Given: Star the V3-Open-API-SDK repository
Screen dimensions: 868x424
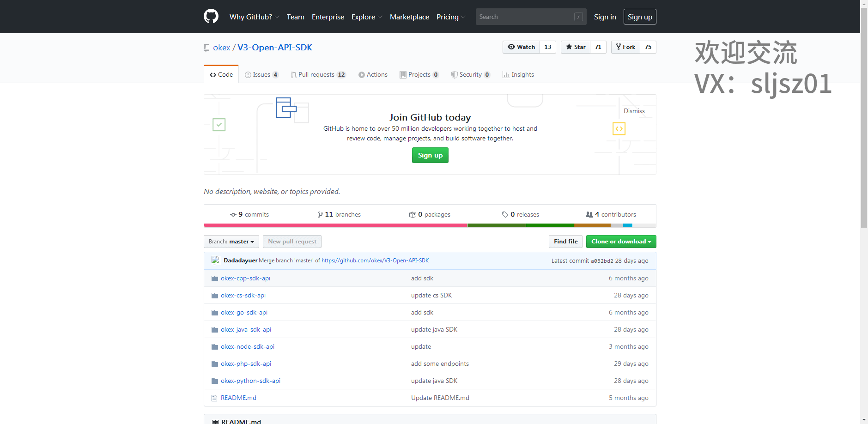Looking at the screenshot, I should click(x=576, y=47).
